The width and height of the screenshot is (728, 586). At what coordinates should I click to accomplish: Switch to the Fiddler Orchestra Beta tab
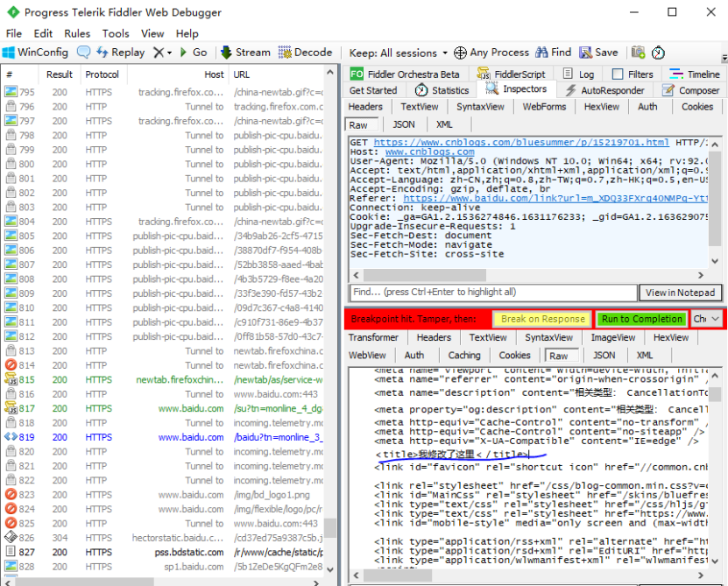pos(405,74)
